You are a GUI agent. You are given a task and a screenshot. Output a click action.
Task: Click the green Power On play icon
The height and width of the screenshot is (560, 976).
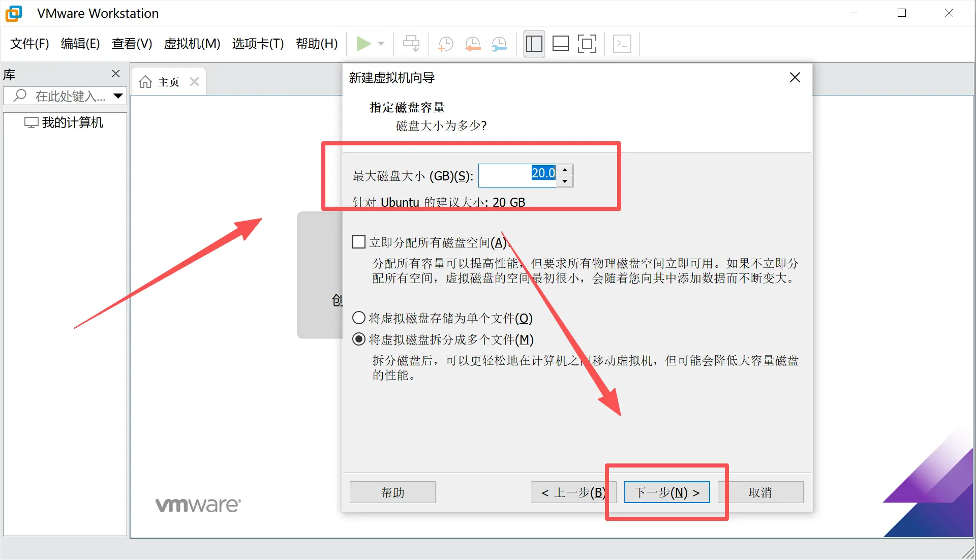363,44
